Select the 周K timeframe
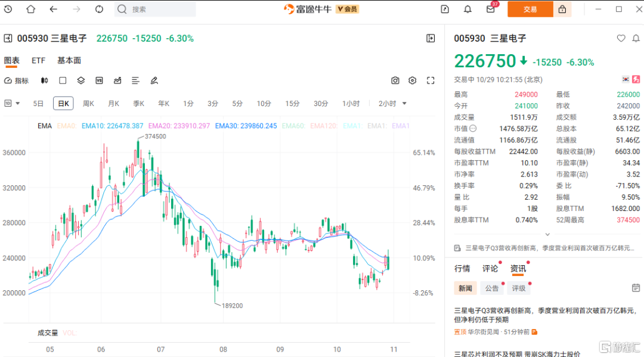644x357 pixels. [x=88, y=104]
